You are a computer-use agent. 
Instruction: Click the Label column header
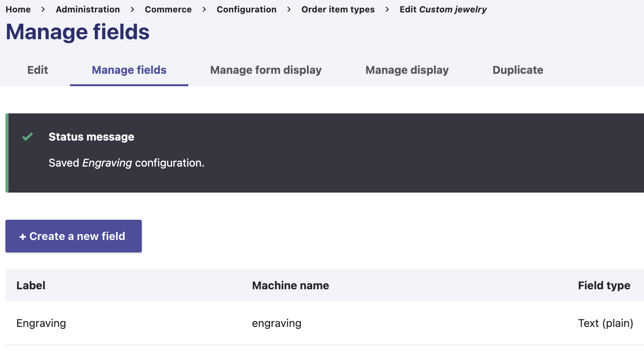point(31,285)
